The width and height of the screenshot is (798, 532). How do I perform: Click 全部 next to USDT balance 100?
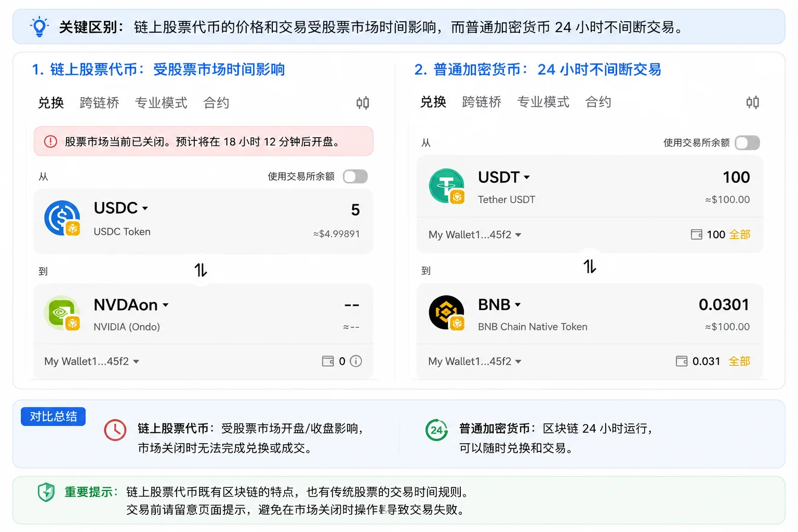click(x=740, y=234)
